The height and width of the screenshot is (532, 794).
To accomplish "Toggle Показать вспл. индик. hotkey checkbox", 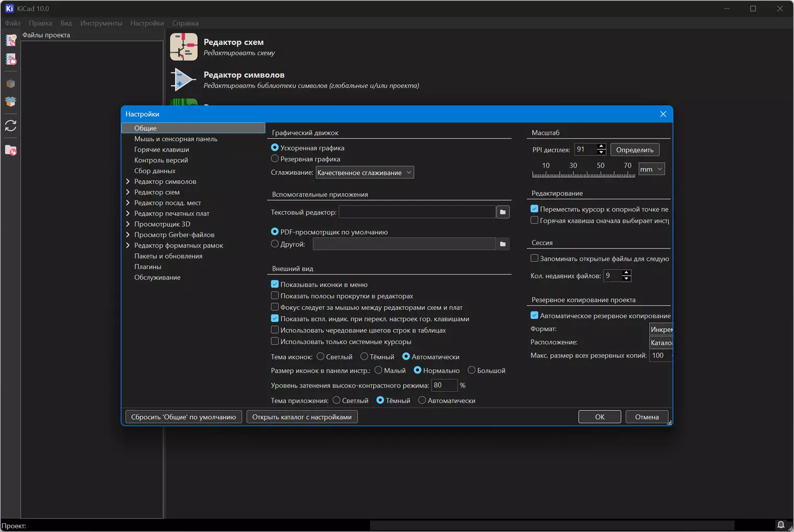I will 275,319.
